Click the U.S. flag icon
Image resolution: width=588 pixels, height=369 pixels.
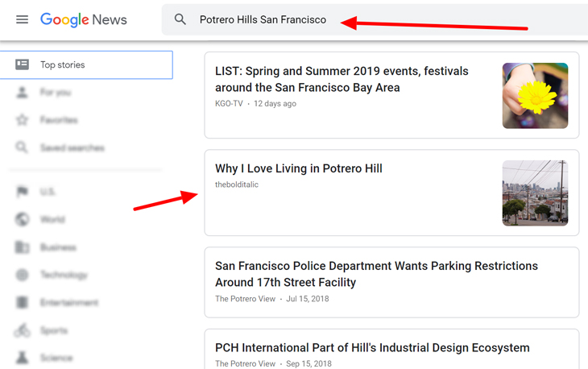coord(22,192)
